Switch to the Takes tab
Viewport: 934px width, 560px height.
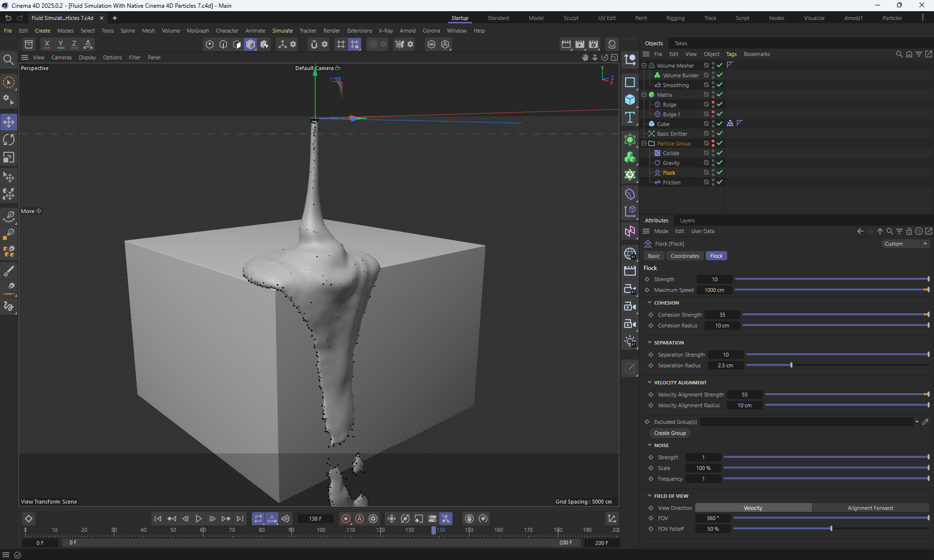[x=681, y=43]
